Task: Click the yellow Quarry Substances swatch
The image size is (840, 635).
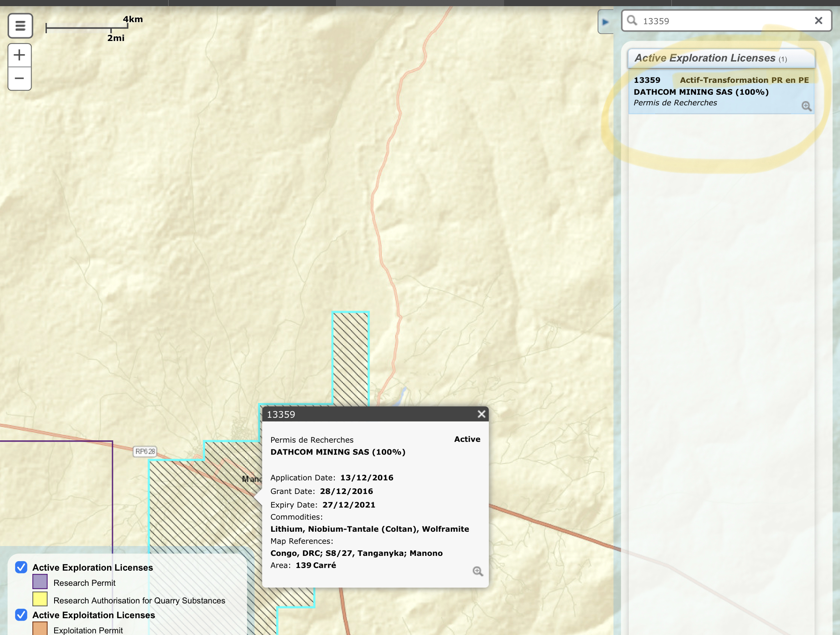Action: point(40,599)
